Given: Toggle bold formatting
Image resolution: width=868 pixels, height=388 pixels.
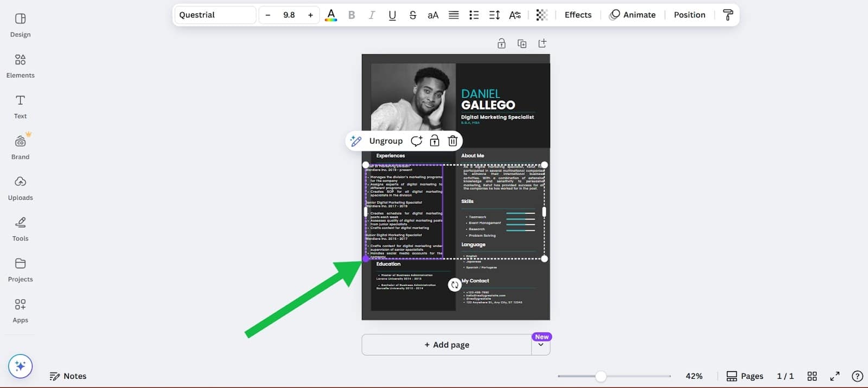Looking at the screenshot, I should coord(352,15).
